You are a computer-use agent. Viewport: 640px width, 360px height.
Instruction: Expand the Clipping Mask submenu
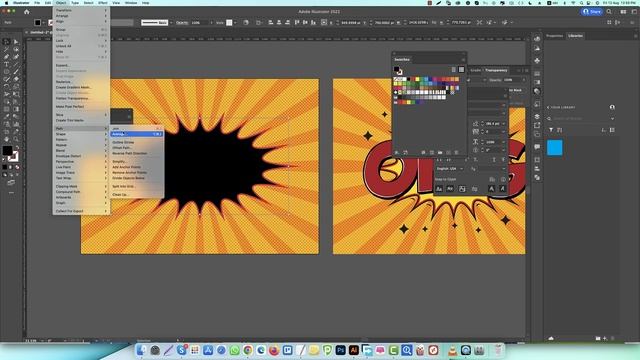81,186
